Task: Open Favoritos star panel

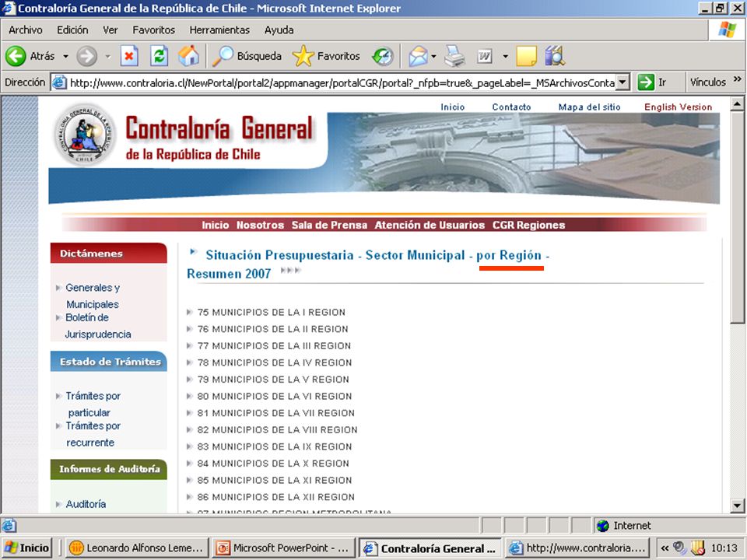Action: click(x=326, y=56)
